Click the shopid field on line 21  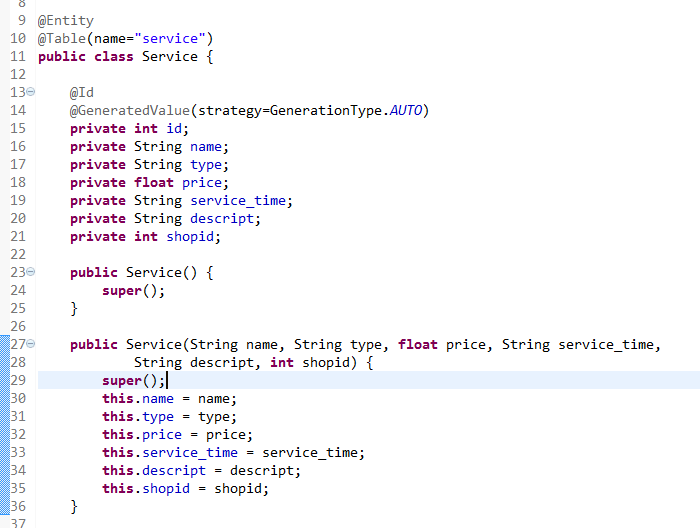[190, 237]
